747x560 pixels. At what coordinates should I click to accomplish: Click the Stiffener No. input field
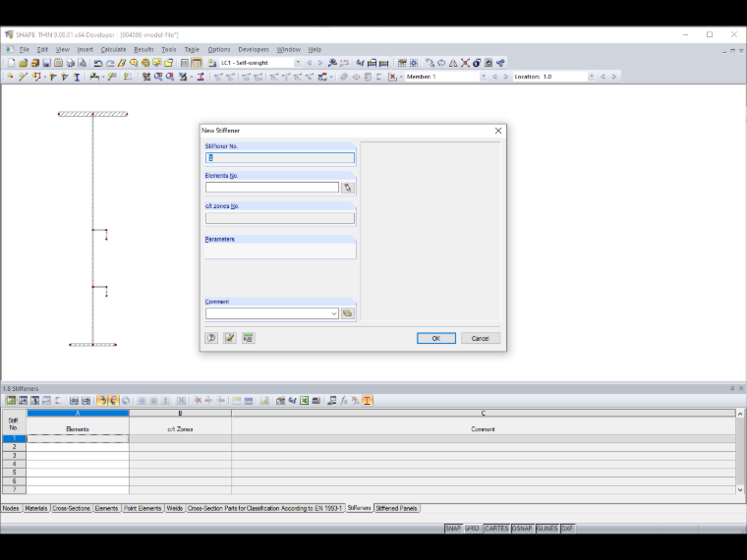(x=280, y=157)
